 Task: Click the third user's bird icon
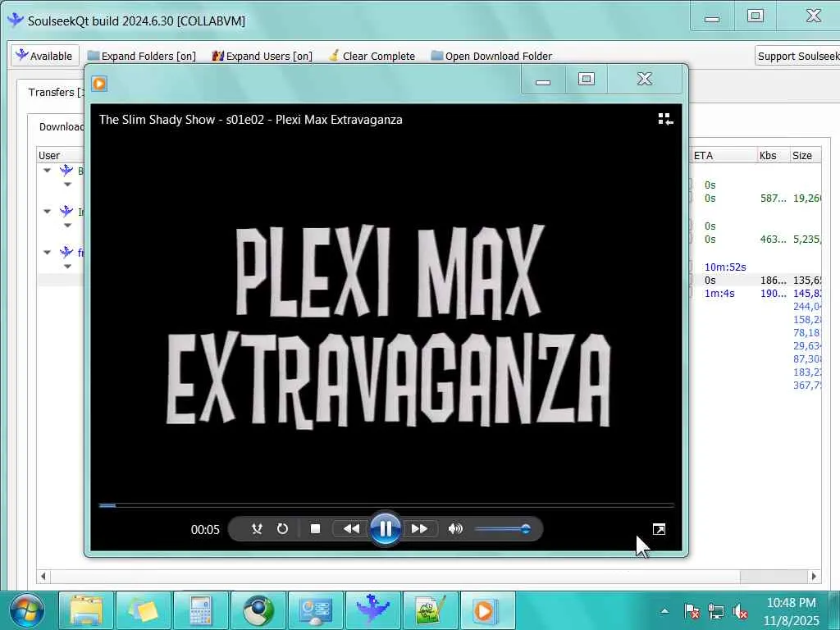click(66, 252)
